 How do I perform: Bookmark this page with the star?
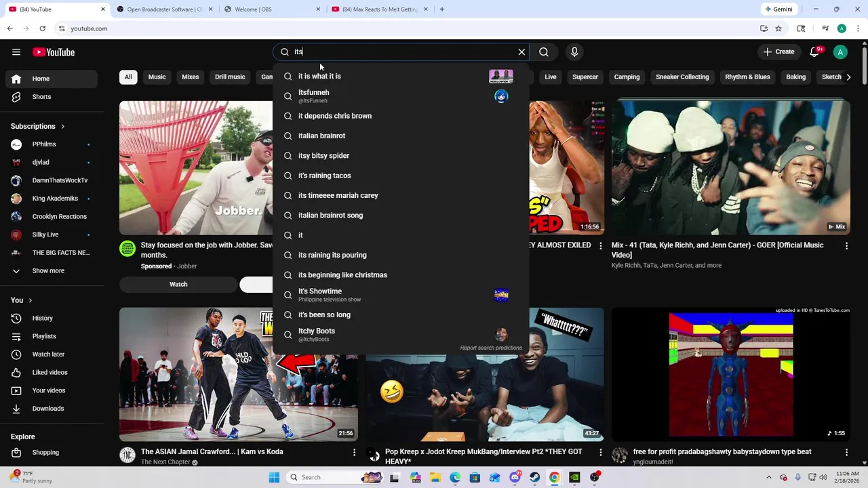778,28
